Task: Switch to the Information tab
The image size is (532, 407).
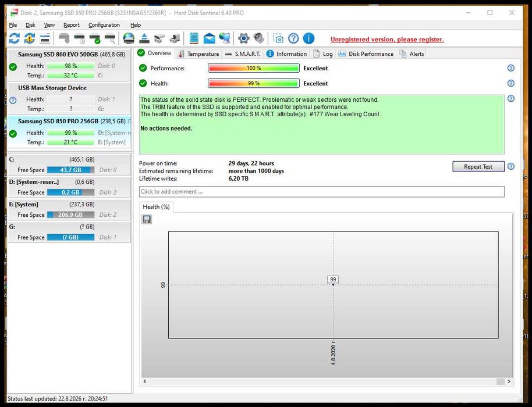Action: point(287,53)
